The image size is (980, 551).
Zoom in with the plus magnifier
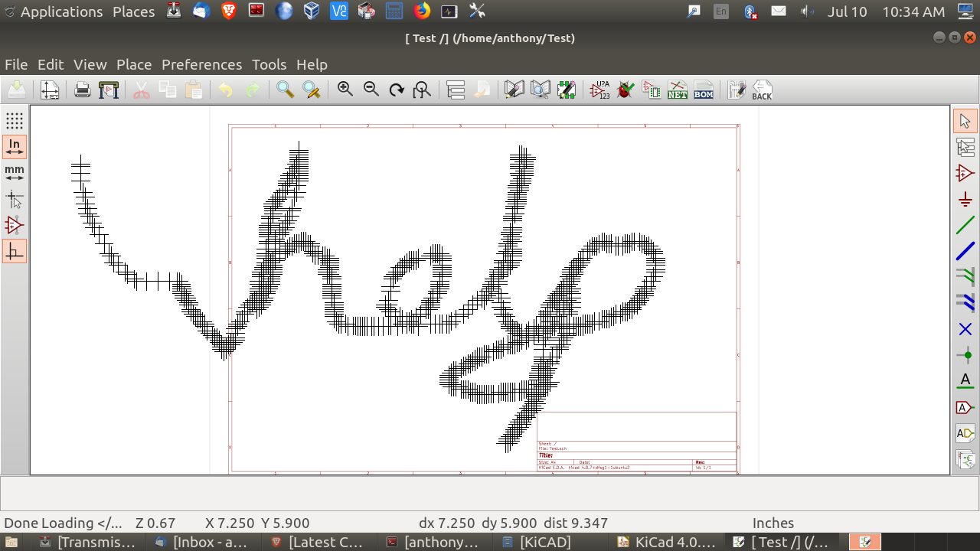(345, 90)
